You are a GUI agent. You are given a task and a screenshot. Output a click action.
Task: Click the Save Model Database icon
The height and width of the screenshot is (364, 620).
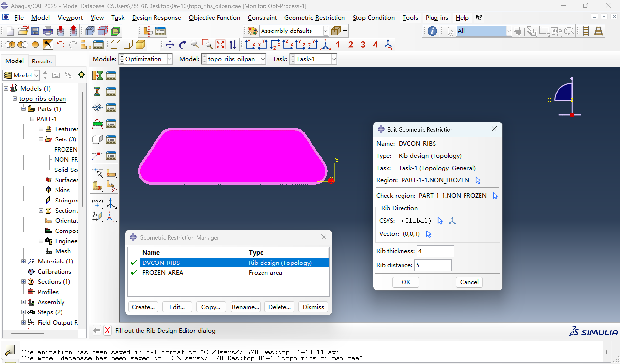coord(35,31)
